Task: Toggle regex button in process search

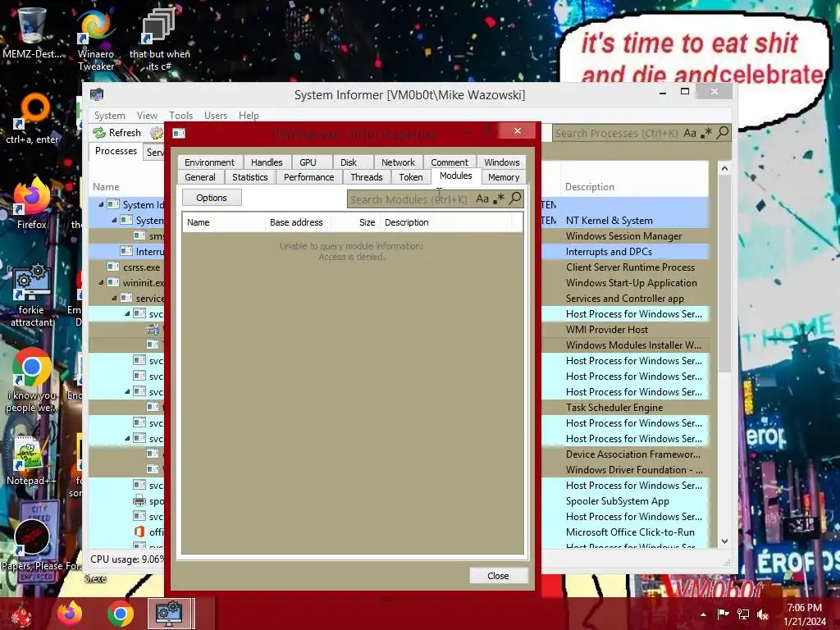Action: [706, 133]
